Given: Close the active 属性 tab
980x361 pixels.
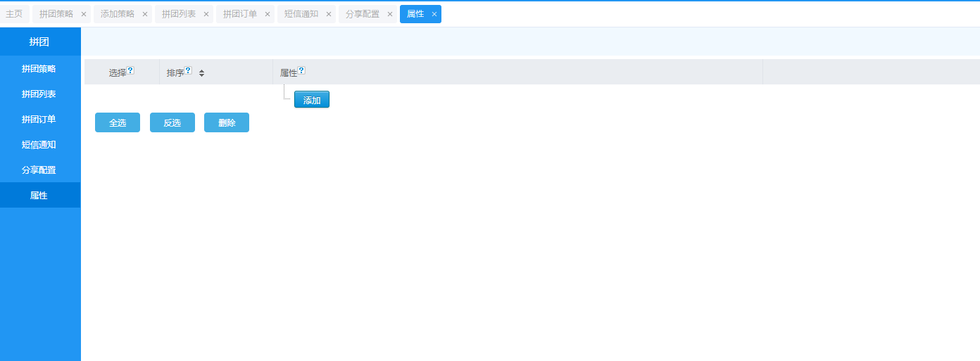Looking at the screenshot, I should click(434, 14).
